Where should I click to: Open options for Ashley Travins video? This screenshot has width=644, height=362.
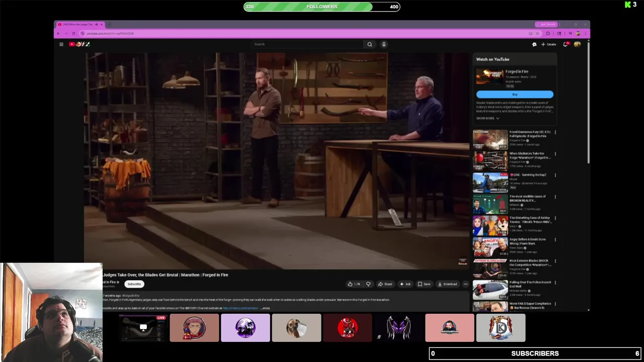tap(555, 218)
